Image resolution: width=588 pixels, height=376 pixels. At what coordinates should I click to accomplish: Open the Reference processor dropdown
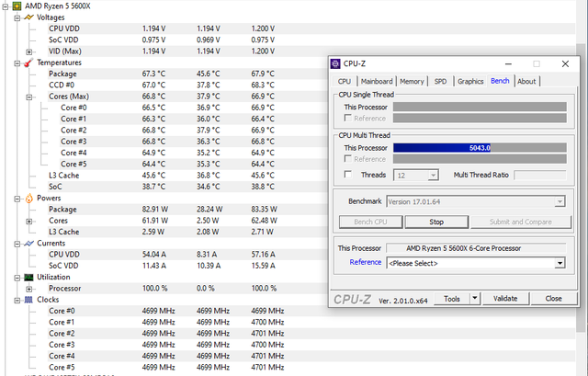click(x=560, y=263)
